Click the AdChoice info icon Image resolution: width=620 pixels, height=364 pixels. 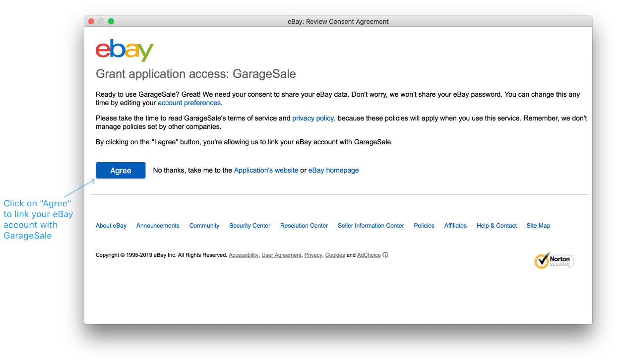(x=385, y=255)
